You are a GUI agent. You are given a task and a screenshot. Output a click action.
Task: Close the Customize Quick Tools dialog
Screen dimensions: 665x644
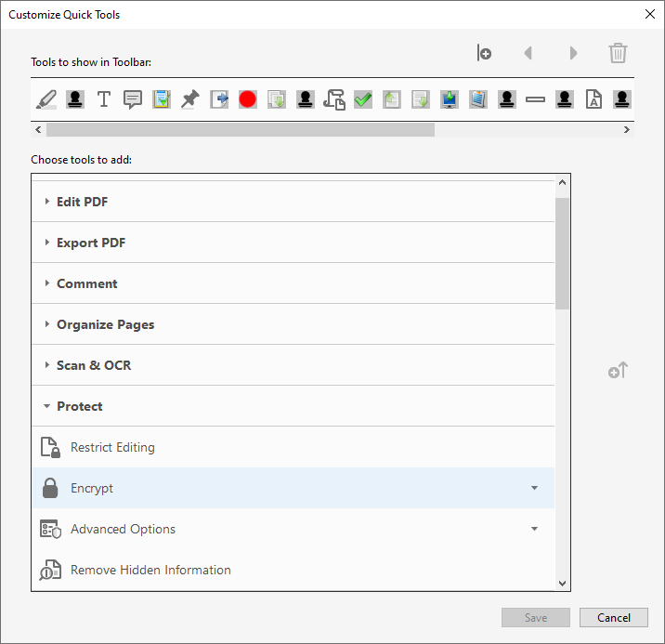[650, 14]
